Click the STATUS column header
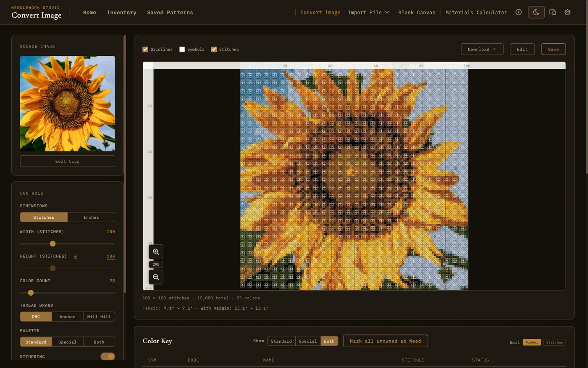 480,360
